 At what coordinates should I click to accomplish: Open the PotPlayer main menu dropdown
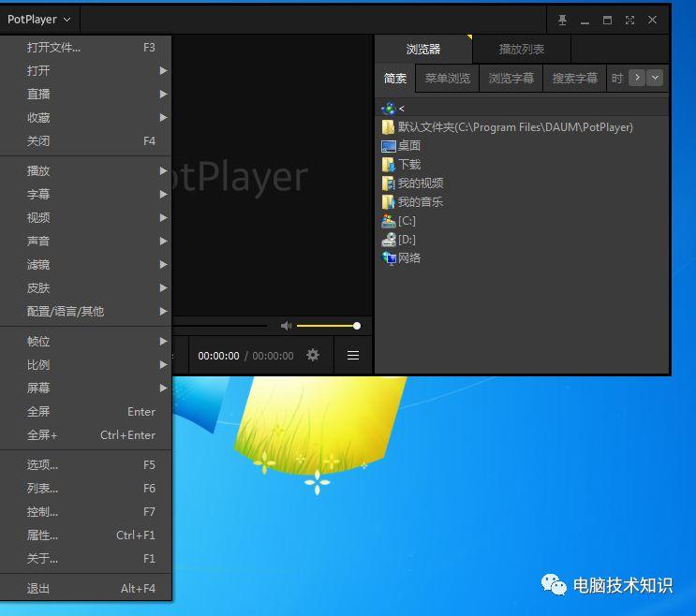click(39, 20)
